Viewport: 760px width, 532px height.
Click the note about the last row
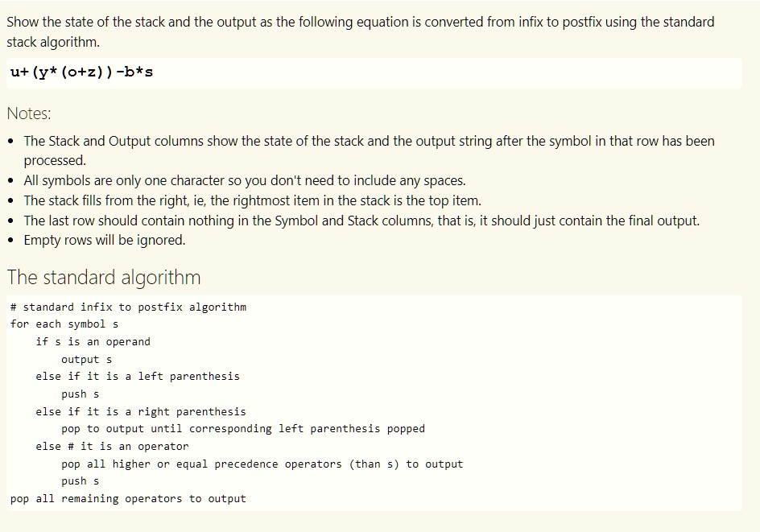361,221
